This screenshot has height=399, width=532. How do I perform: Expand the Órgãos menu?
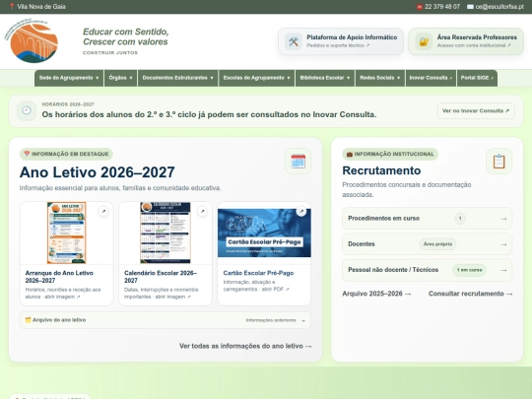[x=120, y=78]
